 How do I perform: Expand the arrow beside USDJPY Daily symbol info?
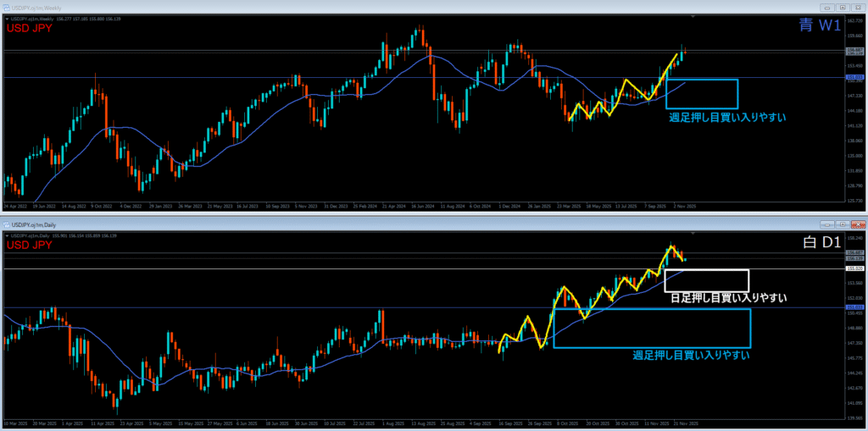point(5,235)
